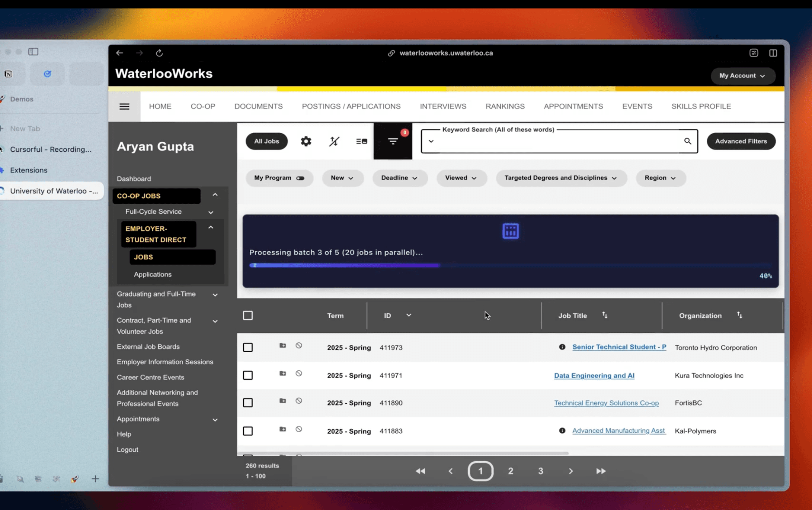Expand Full-Cycle Service submenu
This screenshot has height=510, width=812.
(211, 212)
